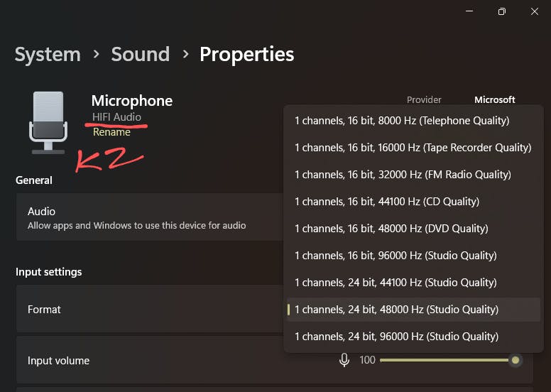Rename the Microphone device
This screenshot has width=551, height=392.
pos(111,132)
